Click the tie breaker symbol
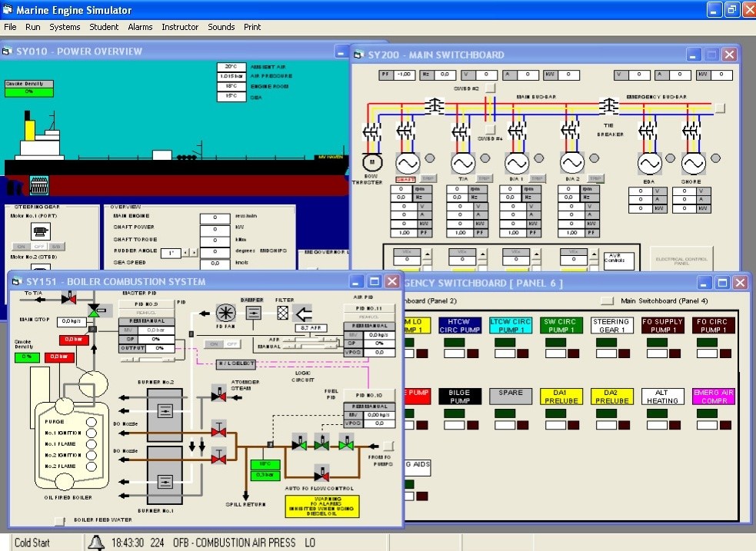Screen dimensions: 756x551 tap(609, 105)
